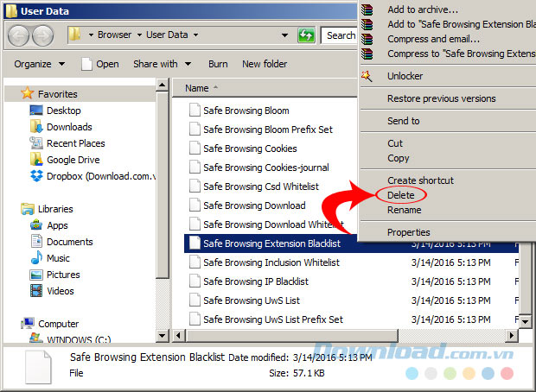Sort by the Name column header
The image size is (536, 392).
click(x=265, y=88)
